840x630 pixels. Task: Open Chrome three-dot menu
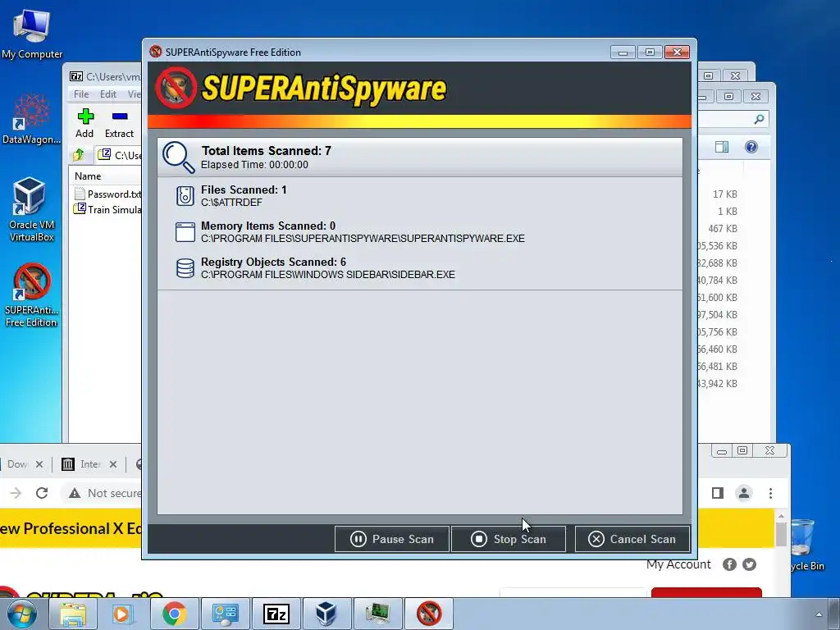(x=770, y=493)
